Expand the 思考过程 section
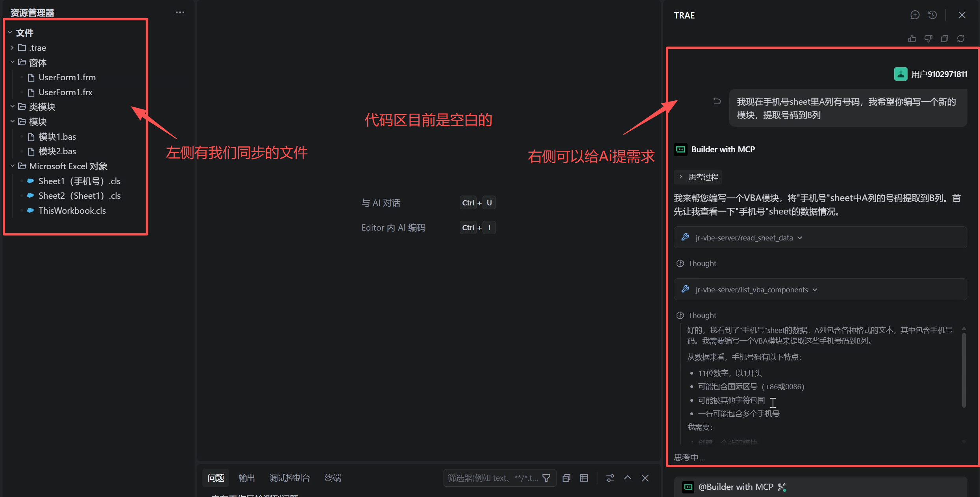This screenshot has width=980, height=497. coord(698,177)
